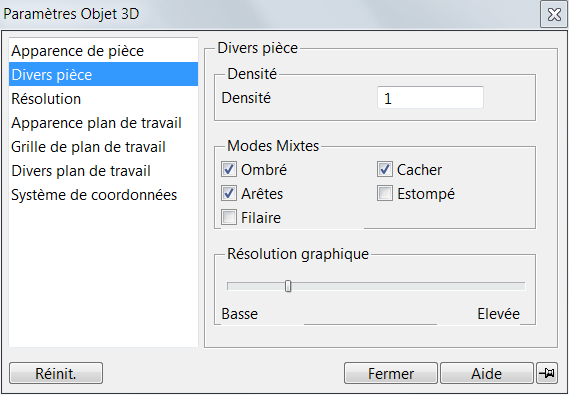Viewport: 569px width, 395px height.
Task: Uncheck the Ombré checkbox
Action: coord(229,169)
